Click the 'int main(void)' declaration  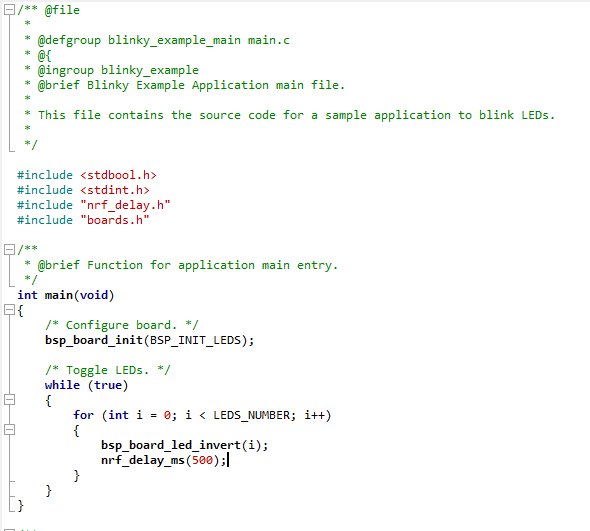(65, 295)
